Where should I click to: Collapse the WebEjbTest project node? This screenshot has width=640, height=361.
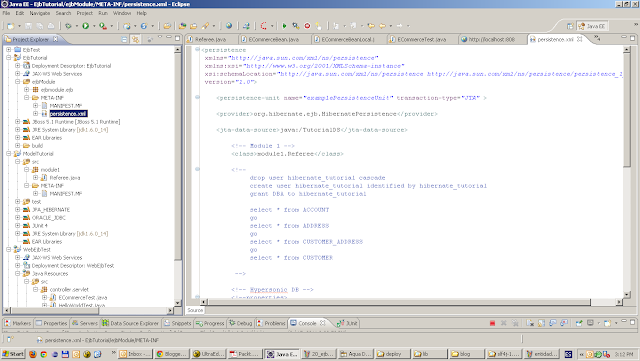pyautogui.click(x=9, y=250)
